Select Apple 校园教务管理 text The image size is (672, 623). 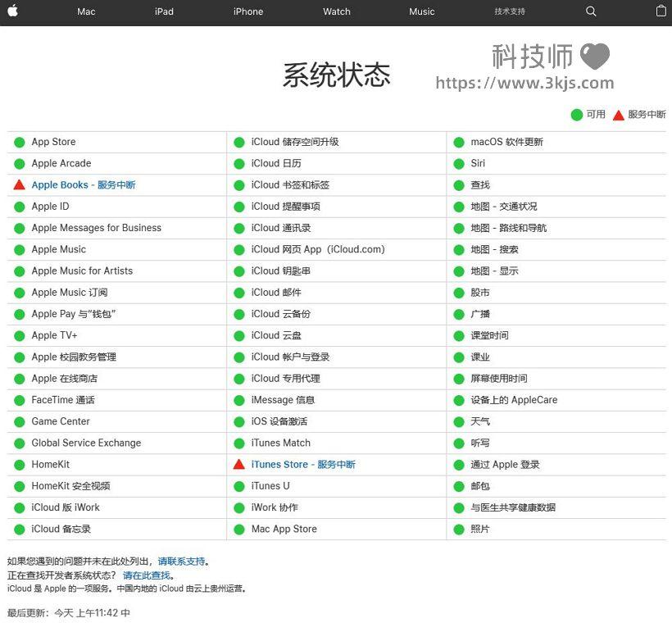(x=74, y=357)
